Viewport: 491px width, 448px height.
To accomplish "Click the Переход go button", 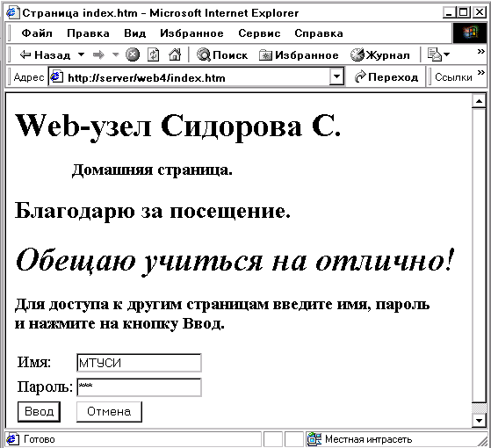I will pos(386,77).
